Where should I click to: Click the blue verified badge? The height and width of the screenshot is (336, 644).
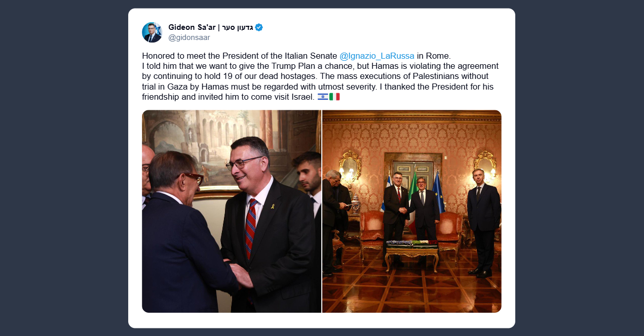tap(259, 27)
